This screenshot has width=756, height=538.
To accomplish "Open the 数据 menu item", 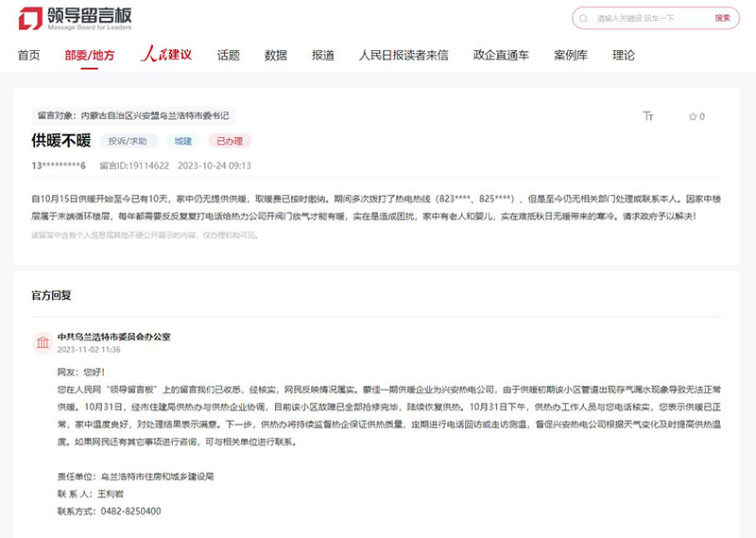I will click(276, 56).
